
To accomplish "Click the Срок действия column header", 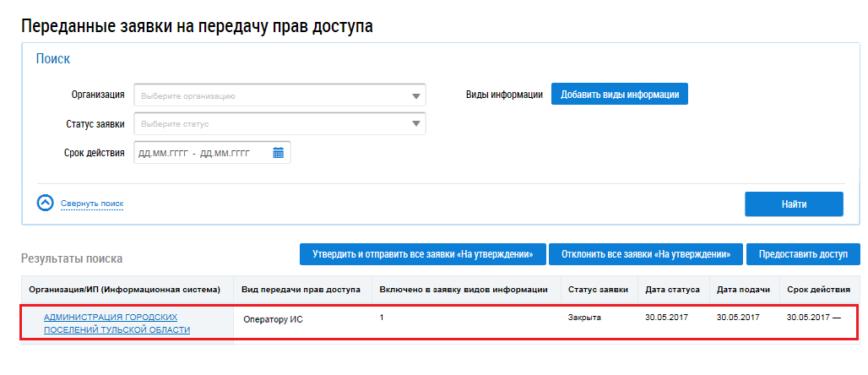I will click(817, 290).
